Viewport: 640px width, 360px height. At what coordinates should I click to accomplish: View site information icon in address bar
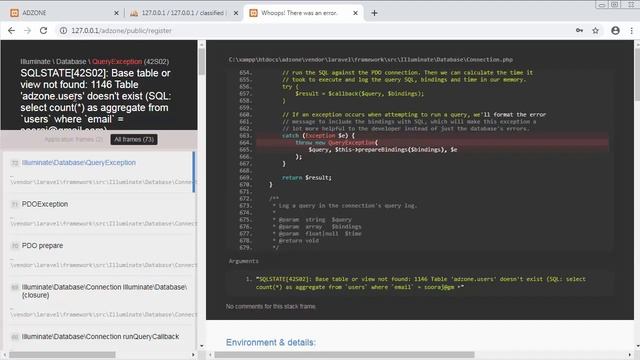point(63,31)
